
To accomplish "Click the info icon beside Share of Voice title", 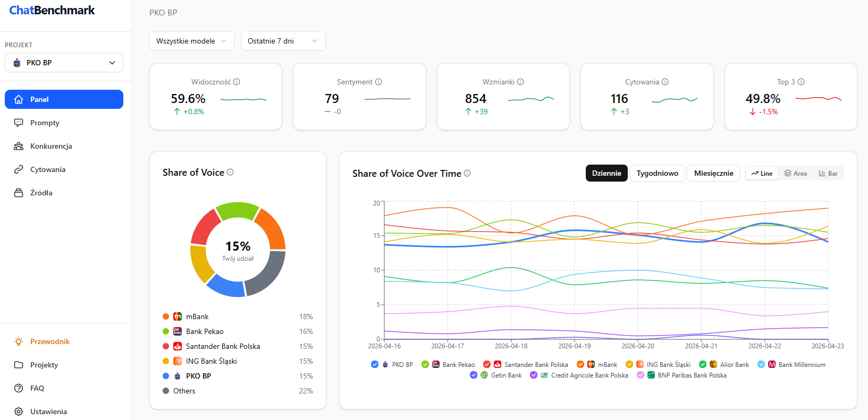I will tap(230, 172).
